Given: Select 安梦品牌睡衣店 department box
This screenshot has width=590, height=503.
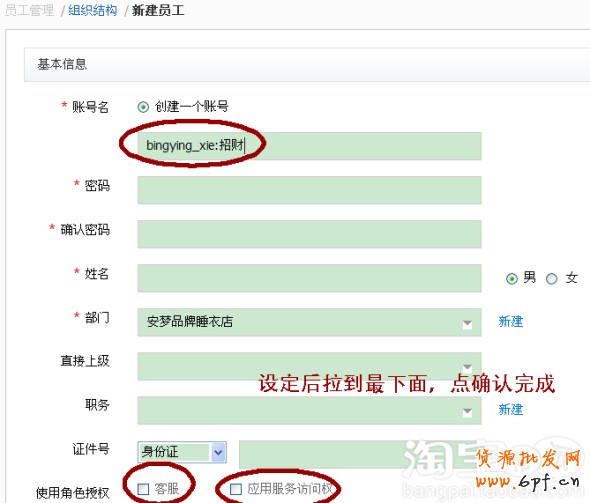Looking at the screenshot, I should tap(309, 322).
